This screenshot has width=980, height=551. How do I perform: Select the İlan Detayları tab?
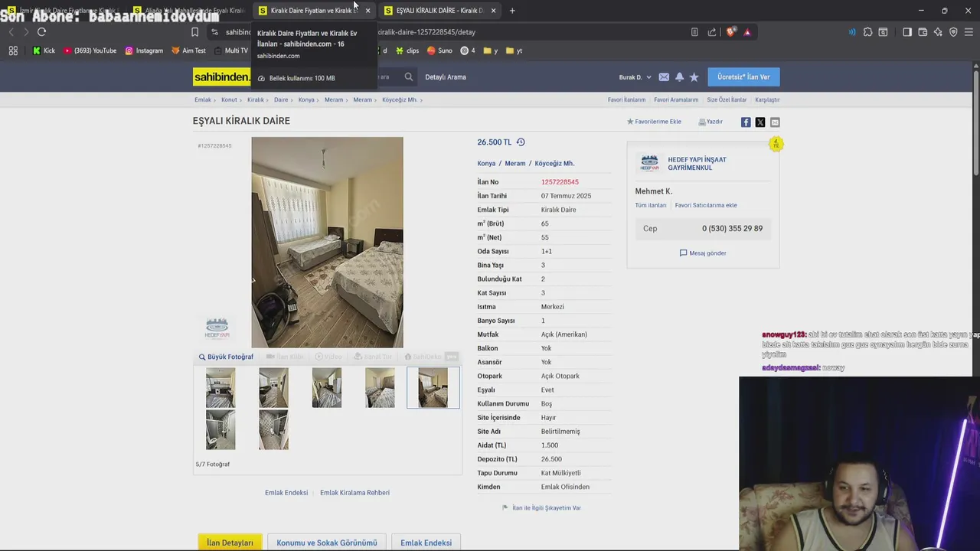pos(230,543)
